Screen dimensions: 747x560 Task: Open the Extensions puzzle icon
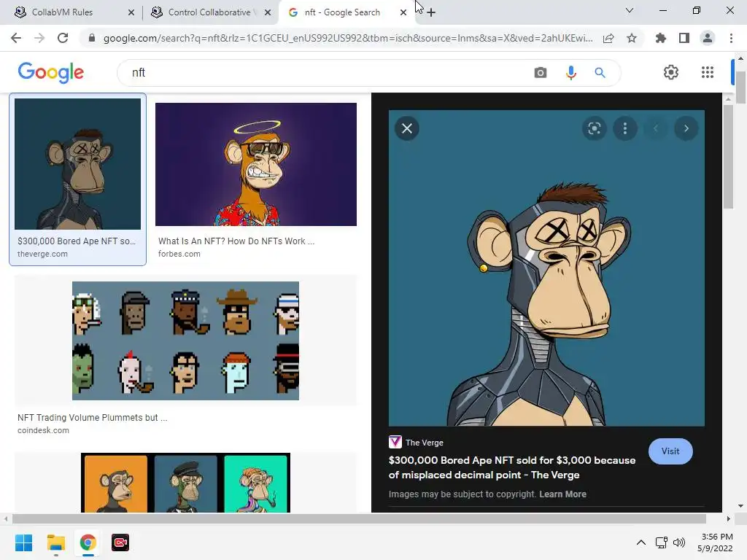click(x=660, y=38)
